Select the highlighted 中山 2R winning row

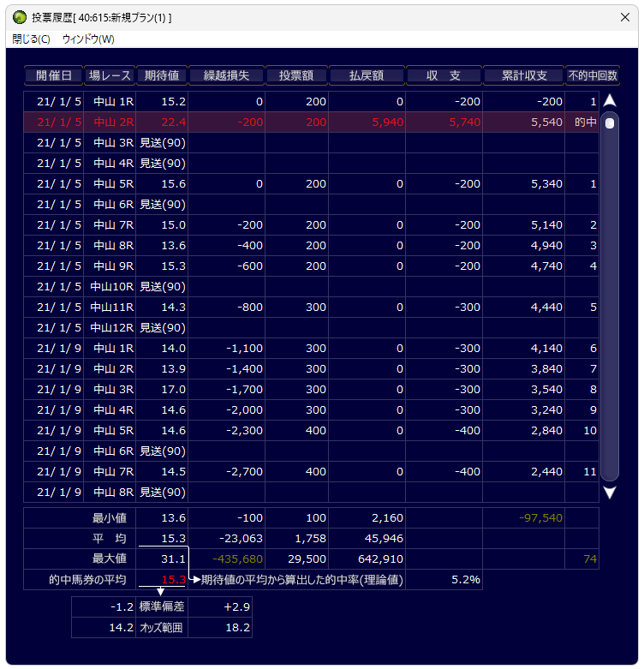pos(312,122)
